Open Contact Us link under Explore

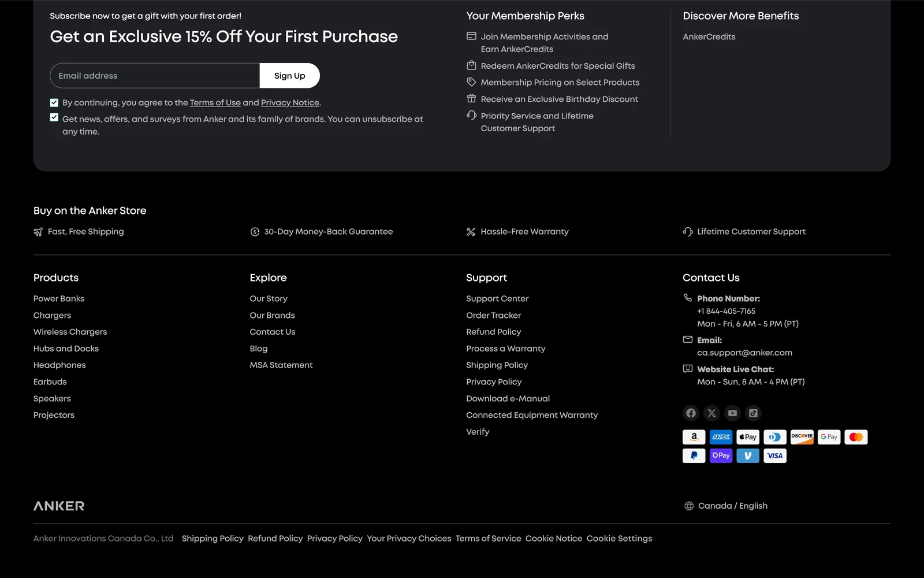[x=273, y=332]
